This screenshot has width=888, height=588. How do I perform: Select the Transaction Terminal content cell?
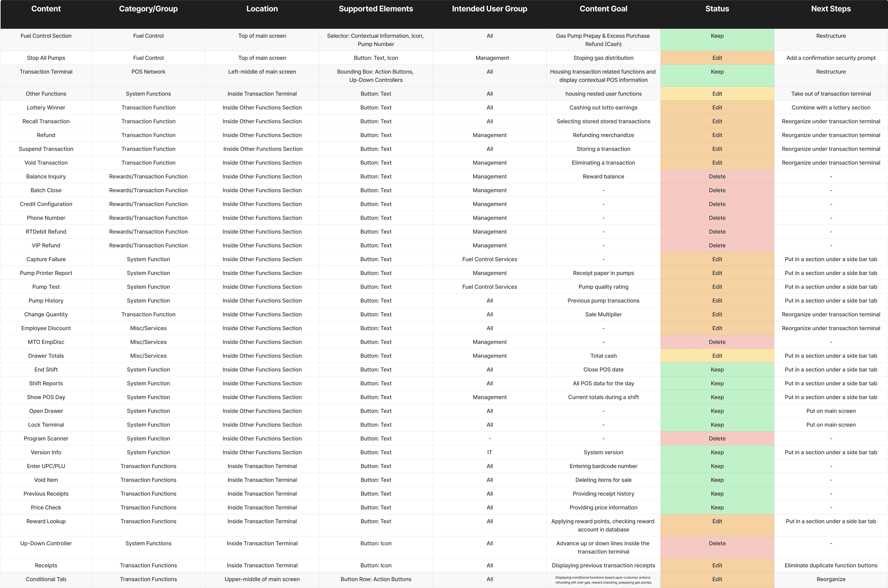point(46,76)
